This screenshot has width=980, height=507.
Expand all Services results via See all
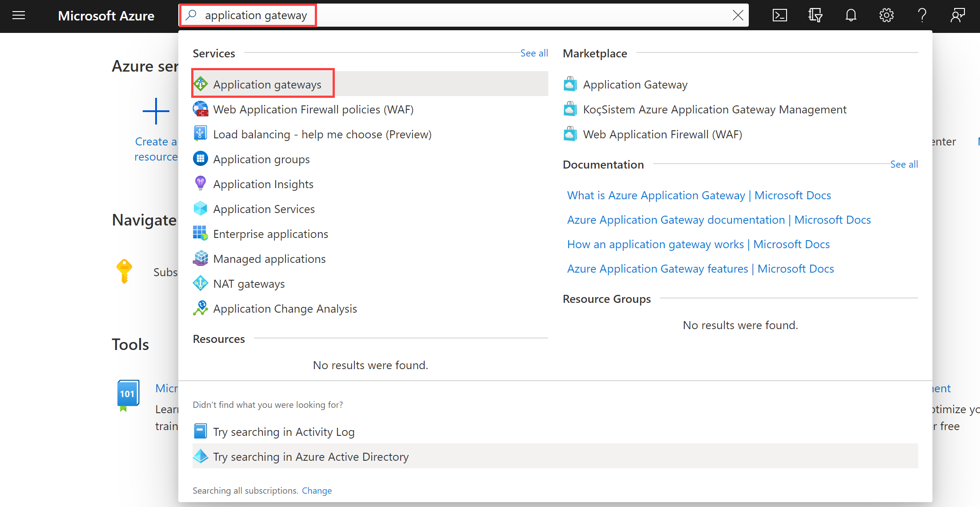click(x=534, y=53)
